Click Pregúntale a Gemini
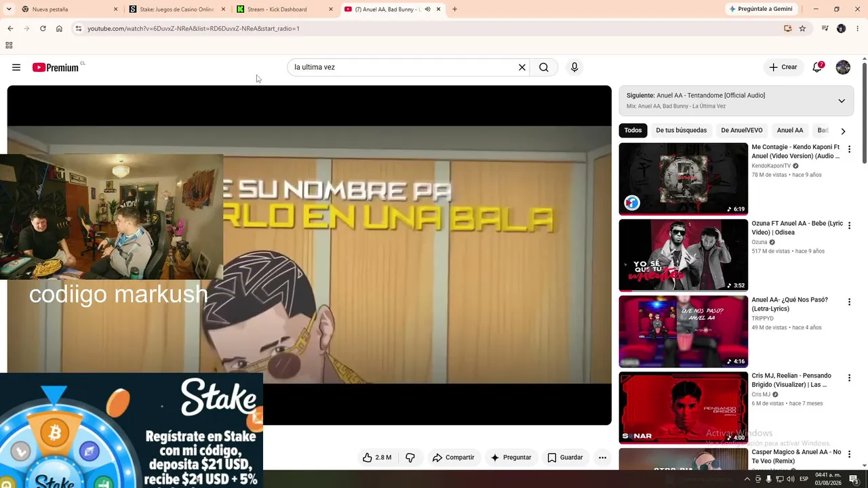 [x=760, y=9]
